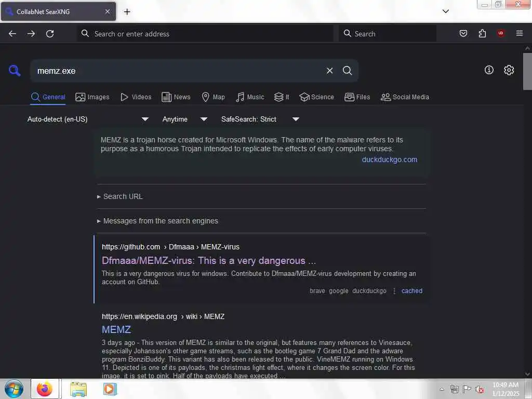Switch to Videos search category
The height and width of the screenshot is (399, 532).
coord(136,97)
